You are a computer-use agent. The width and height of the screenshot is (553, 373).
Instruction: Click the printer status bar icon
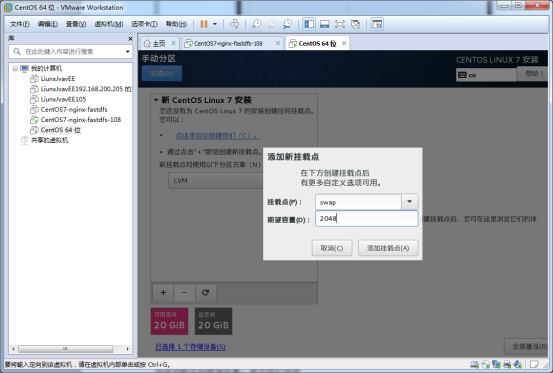pyautogui.click(x=507, y=364)
